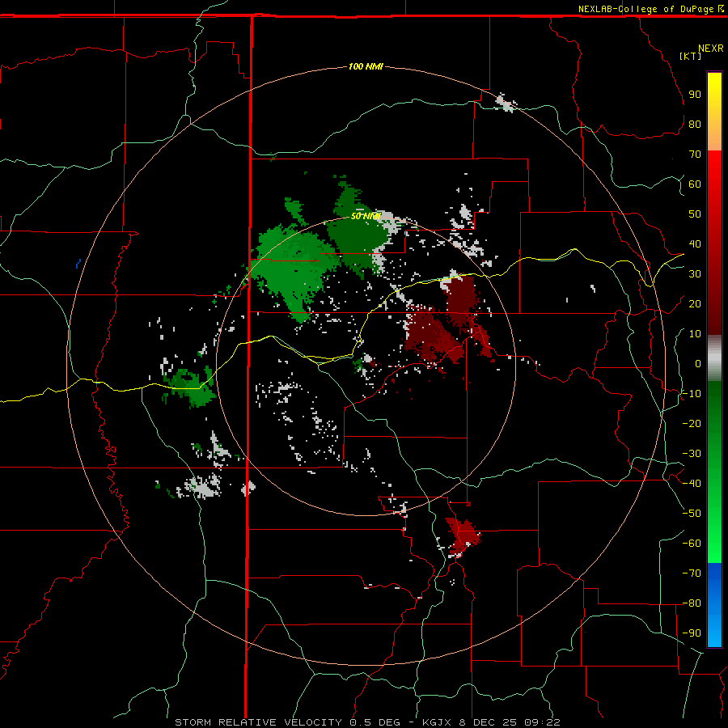Click the Storm Relative Velocity KGJX caption

(367, 722)
